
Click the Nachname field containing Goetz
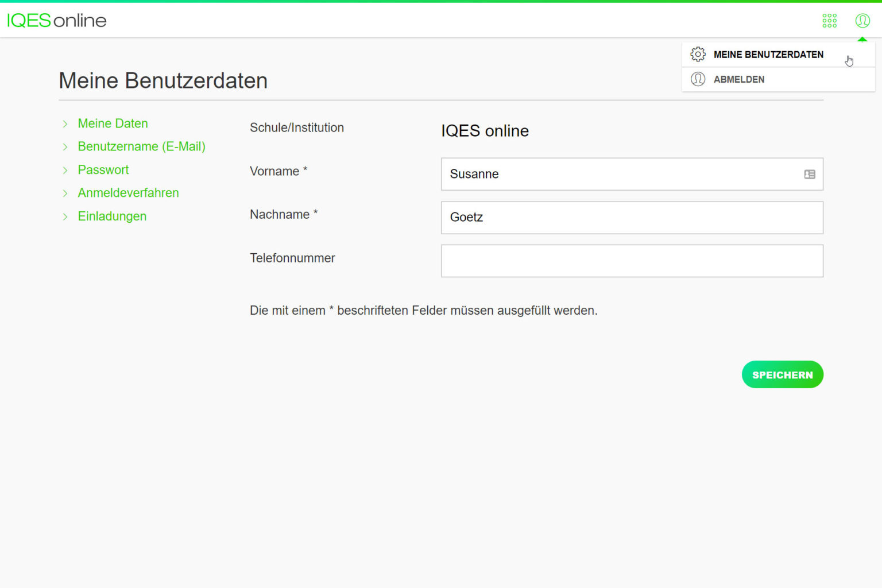pyautogui.click(x=632, y=218)
